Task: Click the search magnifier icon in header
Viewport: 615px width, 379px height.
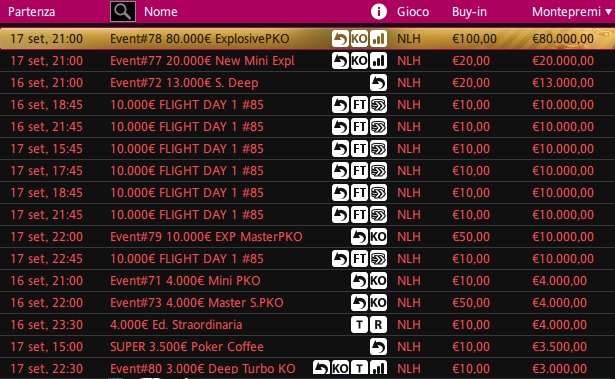Action: (x=123, y=11)
